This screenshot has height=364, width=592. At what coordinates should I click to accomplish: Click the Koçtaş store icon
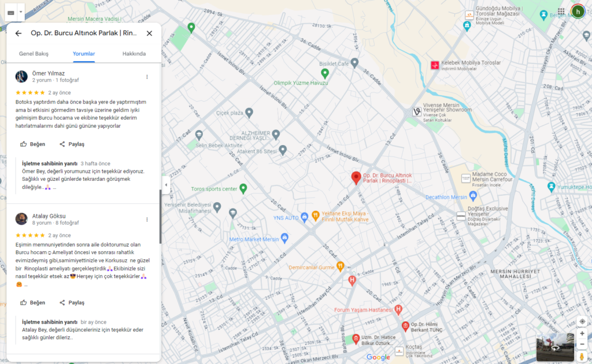(x=399, y=351)
